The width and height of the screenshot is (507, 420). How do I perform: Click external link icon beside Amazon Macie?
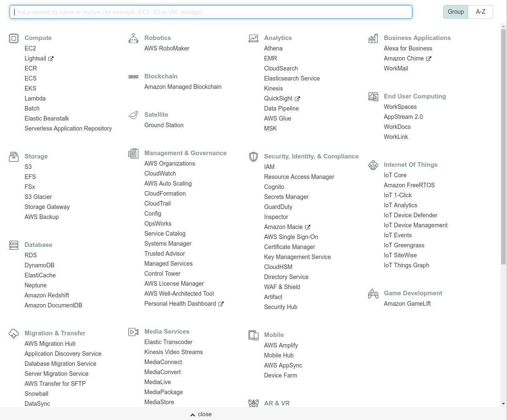[308, 227]
